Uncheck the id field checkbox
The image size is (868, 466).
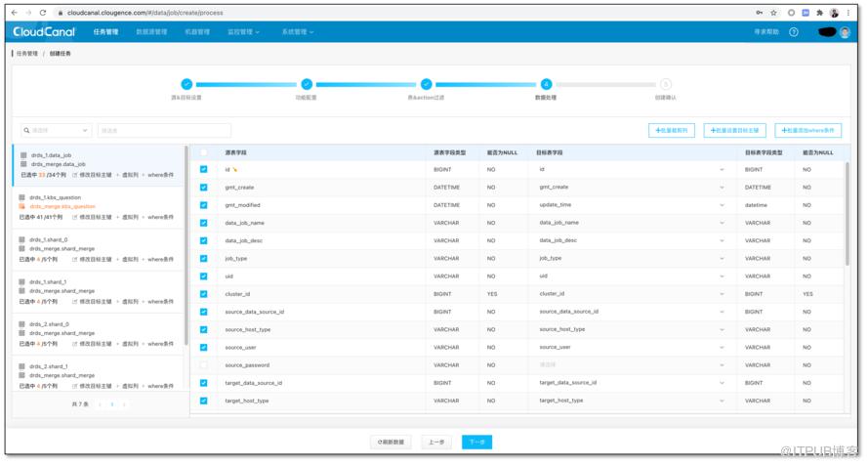click(x=204, y=170)
